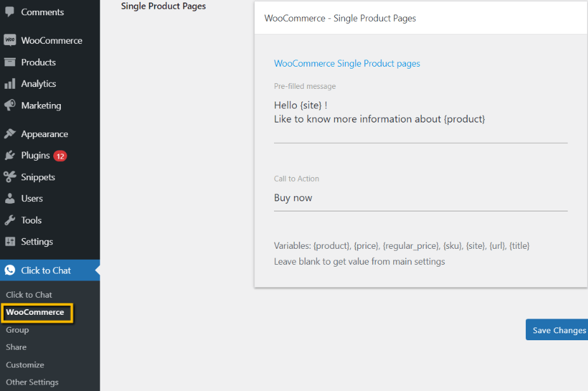Click the Tools wrench icon
588x391 pixels.
pyautogui.click(x=10, y=220)
